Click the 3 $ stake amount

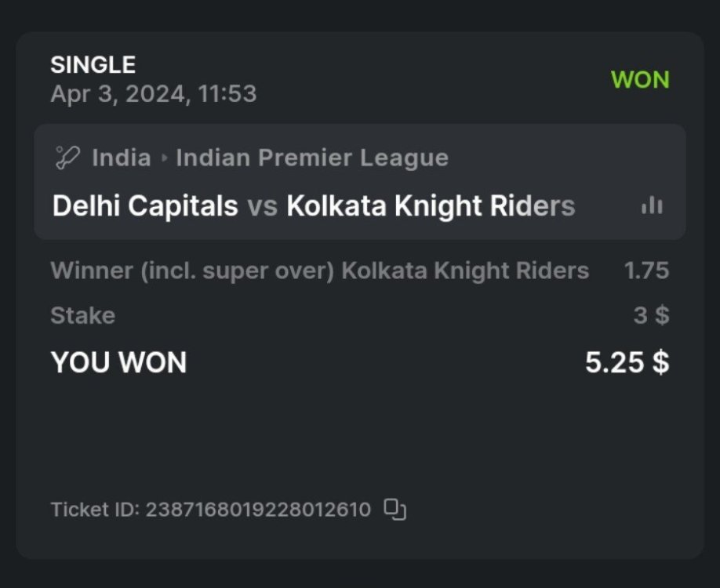coord(651,316)
